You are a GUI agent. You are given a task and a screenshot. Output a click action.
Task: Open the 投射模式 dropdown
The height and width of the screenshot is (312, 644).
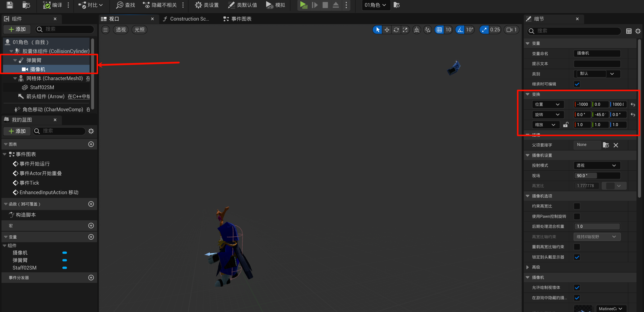(x=597, y=166)
